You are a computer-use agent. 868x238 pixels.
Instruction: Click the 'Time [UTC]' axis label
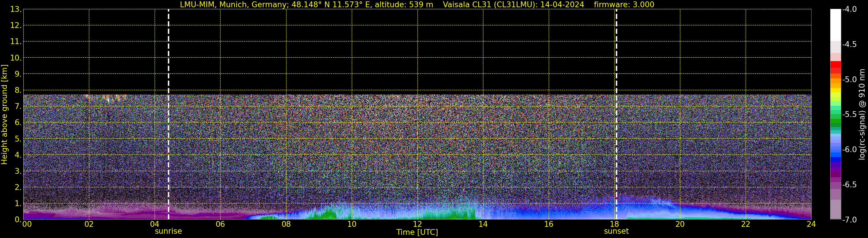pyautogui.click(x=417, y=232)
